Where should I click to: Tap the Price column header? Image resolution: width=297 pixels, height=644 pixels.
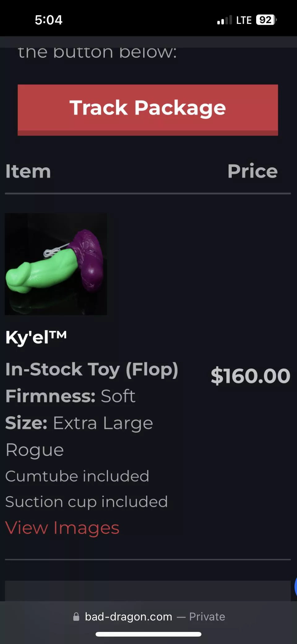point(252,172)
